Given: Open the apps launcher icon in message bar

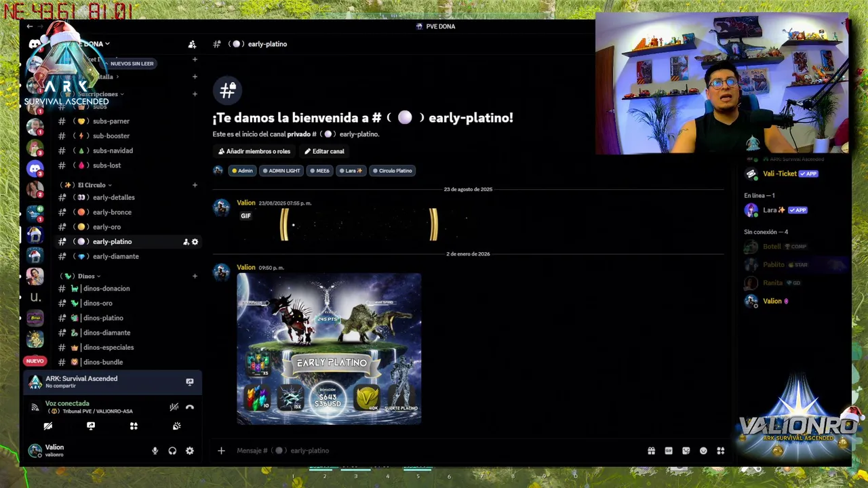Looking at the screenshot, I should (721, 451).
